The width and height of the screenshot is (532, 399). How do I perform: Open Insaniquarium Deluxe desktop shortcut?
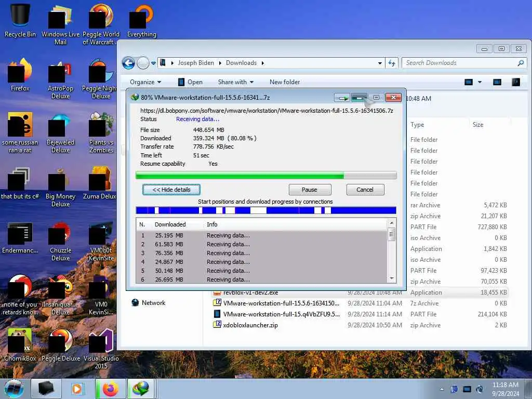point(60,295)
